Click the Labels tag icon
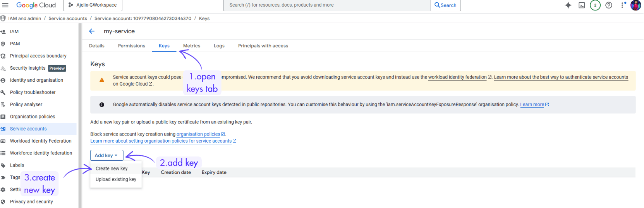The width and height of the screenshot is (644, 208). (3, 165)
